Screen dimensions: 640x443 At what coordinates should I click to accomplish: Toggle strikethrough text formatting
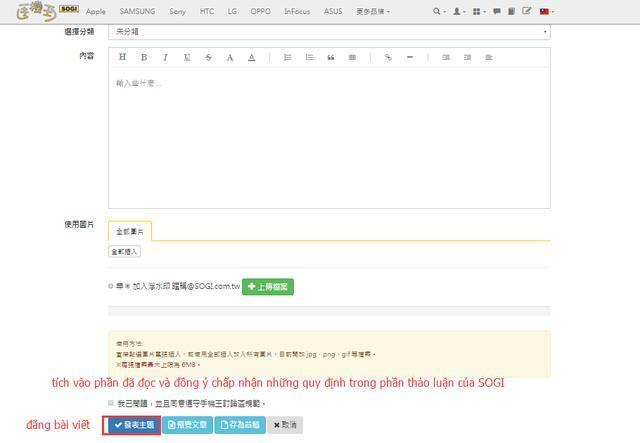click(x=208, y=58)
